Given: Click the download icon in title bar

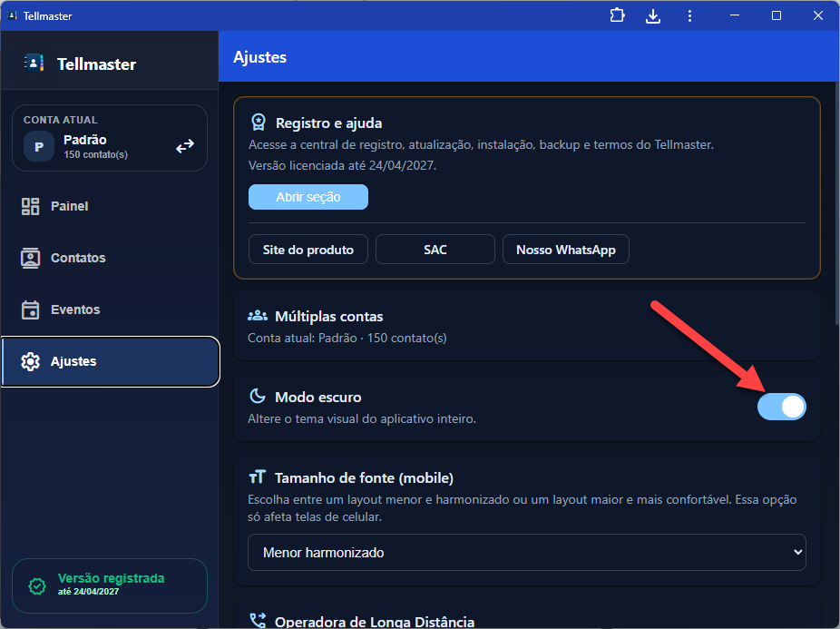Looking at the screenshot, I should pos(653,15).
